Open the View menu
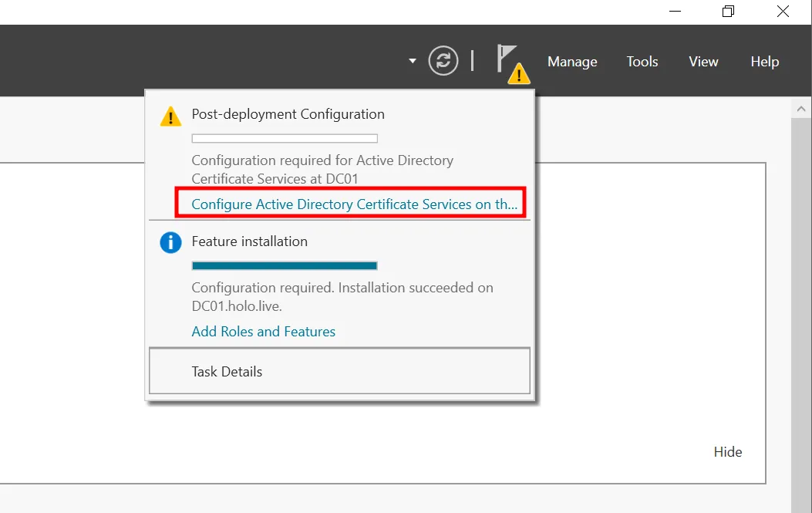The height and width of the screenshot is (513, 812). (703, 62)
